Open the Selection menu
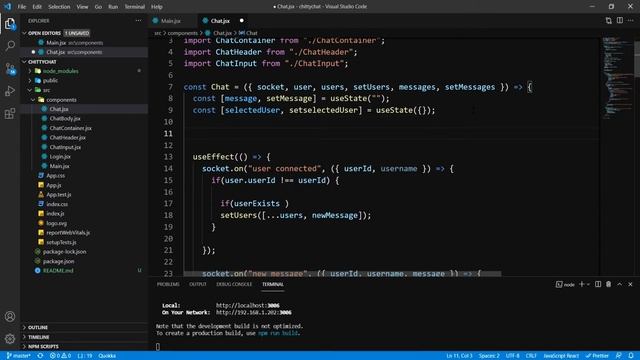Screen dimensions: 640x360 tap(59, 7)
